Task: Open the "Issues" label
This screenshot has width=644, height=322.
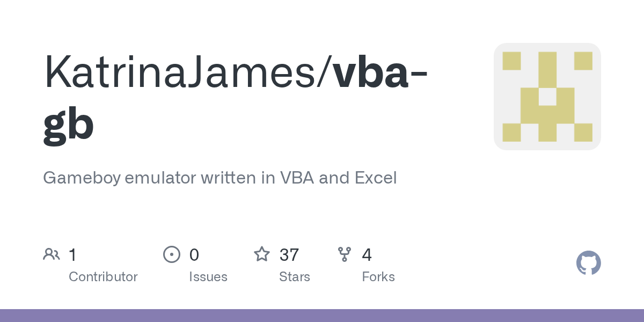Action: [x=208, y=277]
